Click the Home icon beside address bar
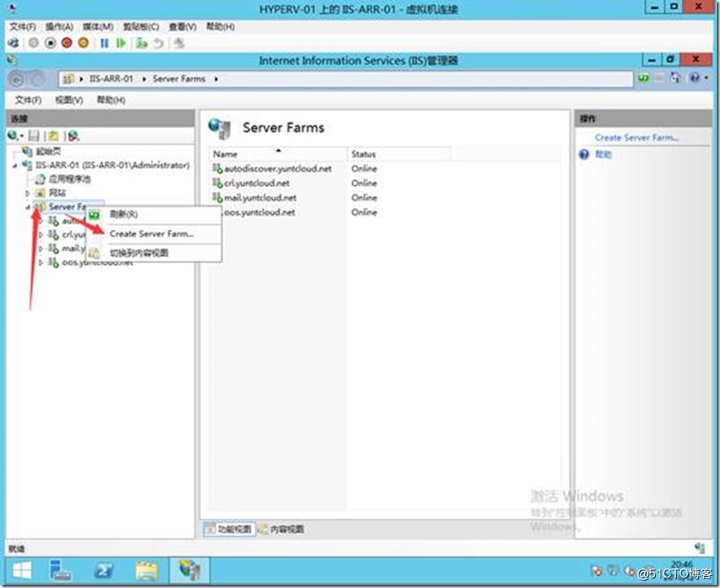The width and height of the screenshot is (720, 588). 675,79
